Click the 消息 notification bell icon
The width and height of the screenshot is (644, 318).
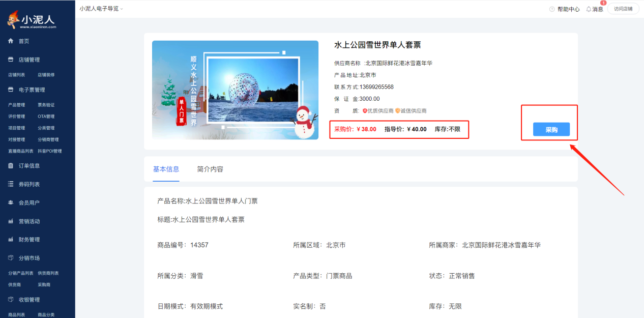(x=589, y=9)
